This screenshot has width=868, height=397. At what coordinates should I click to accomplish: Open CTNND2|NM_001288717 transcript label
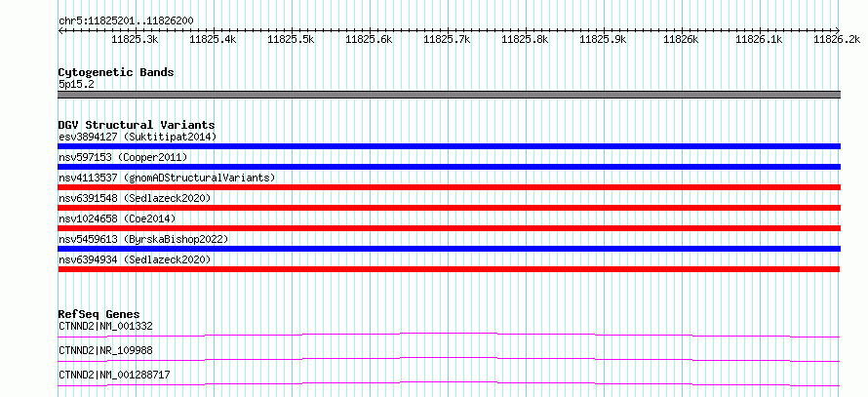click(114, 375)
